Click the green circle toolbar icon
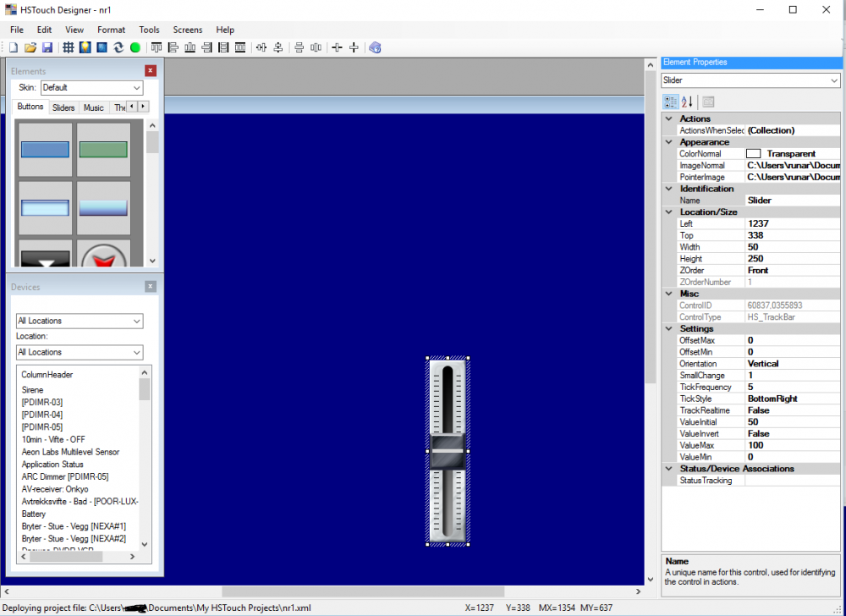The height and width of the screenshot is (616, 846). pyautogui.click(x=135, y=47)
